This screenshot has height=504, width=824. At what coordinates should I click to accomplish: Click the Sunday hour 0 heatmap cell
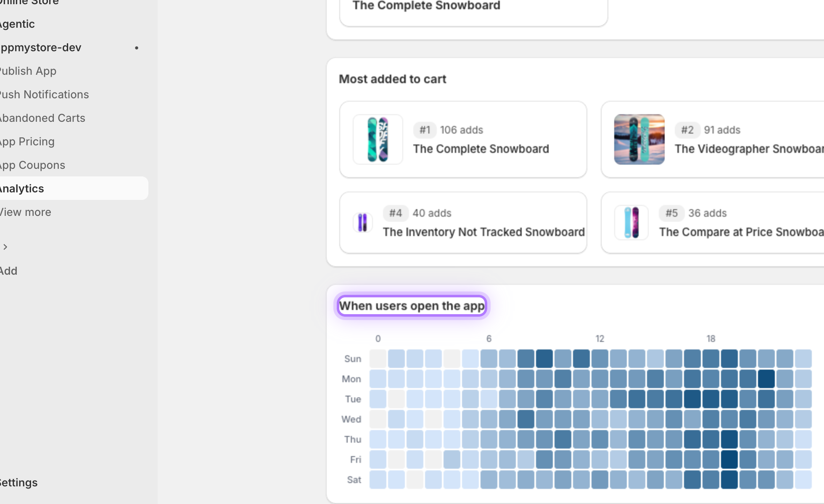coord(378,359)
